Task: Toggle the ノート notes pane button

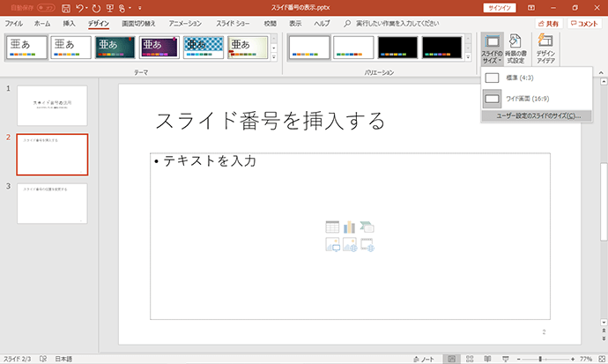Action: click(424, 359)
